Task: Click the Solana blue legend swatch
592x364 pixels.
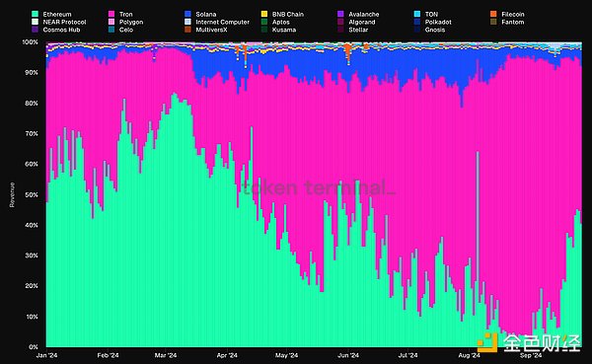Action: coord(188,14)
